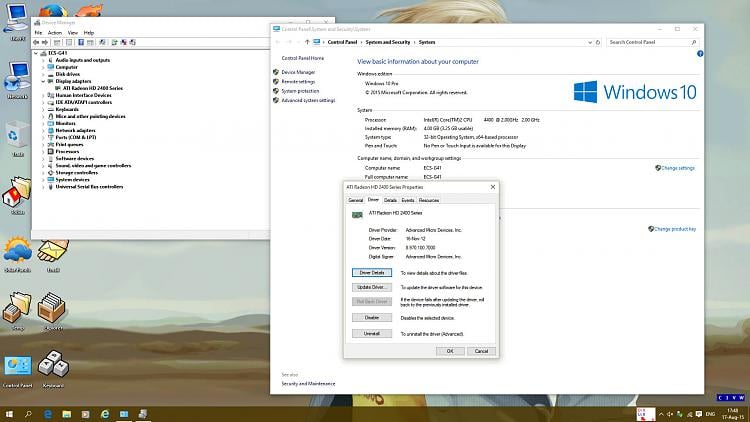750x422 pixels.
Task: Switch to Events tab in Properties dialog
Action: tap(408, 200)
